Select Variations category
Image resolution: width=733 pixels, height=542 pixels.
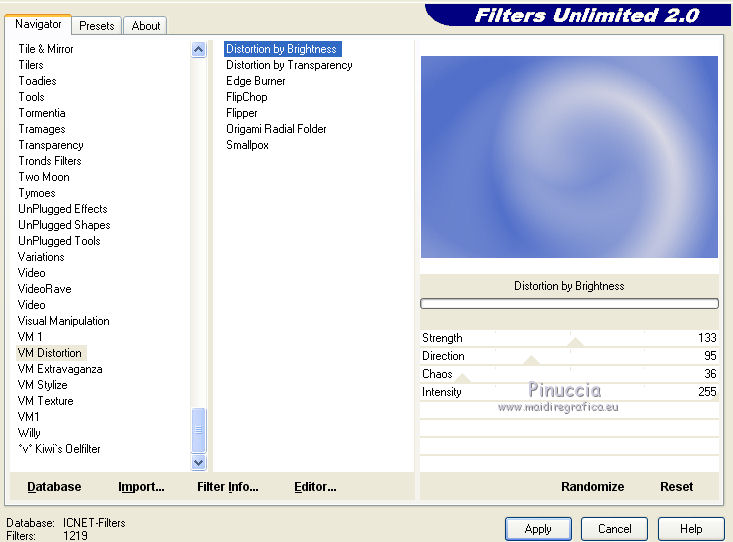pyautogui.click(x=41, y=257)
